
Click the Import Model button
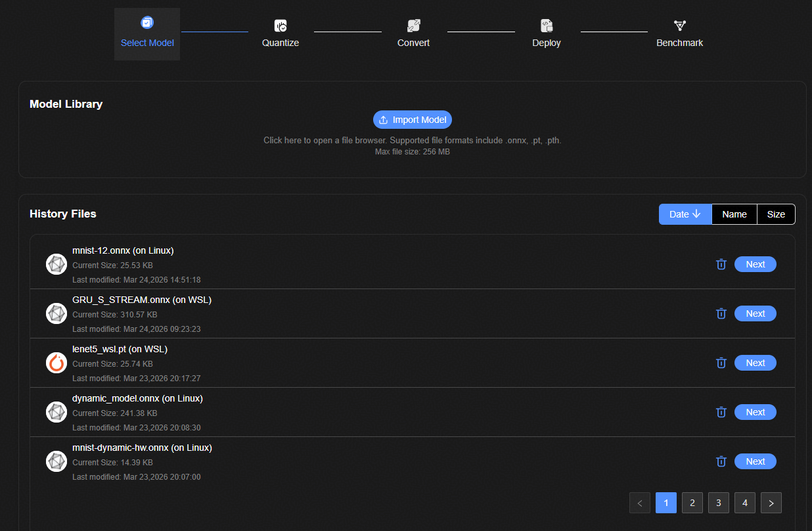click(413, 120)
